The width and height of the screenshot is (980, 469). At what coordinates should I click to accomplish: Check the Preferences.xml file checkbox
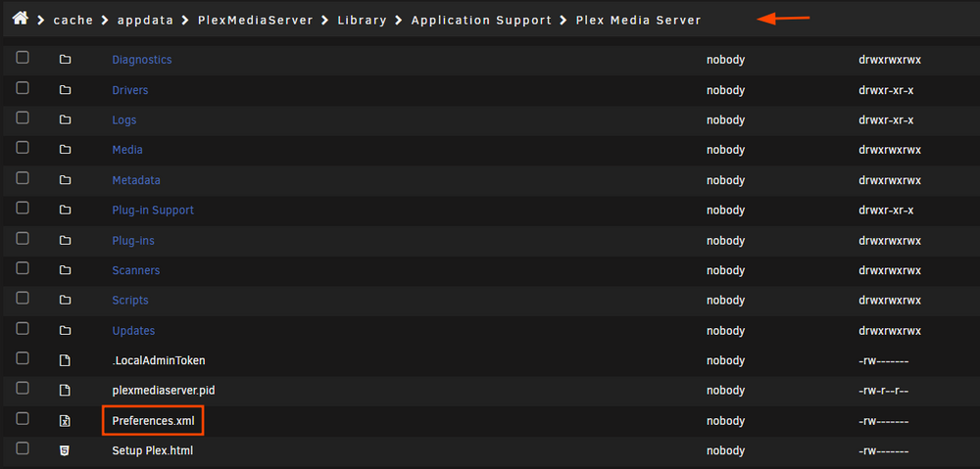point(23,418)
